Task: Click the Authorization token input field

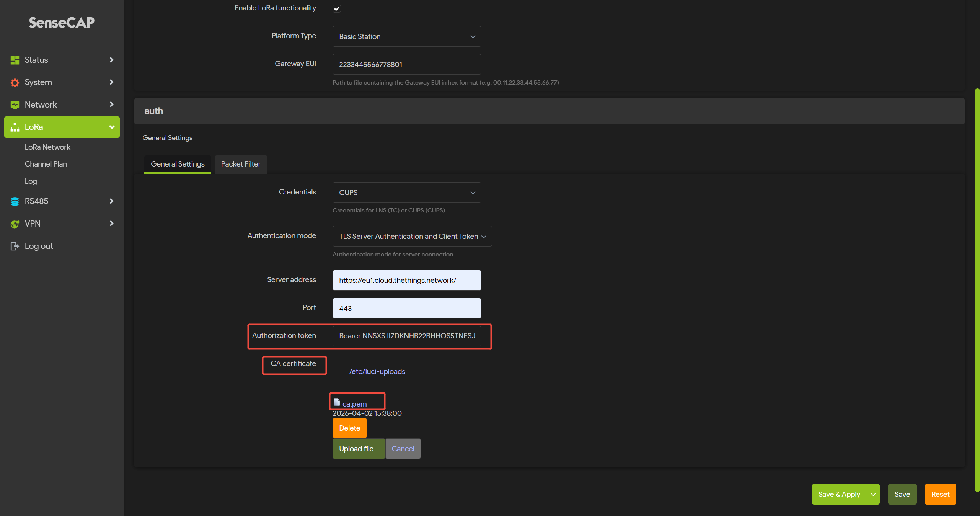Action: (x=406, y=336)
